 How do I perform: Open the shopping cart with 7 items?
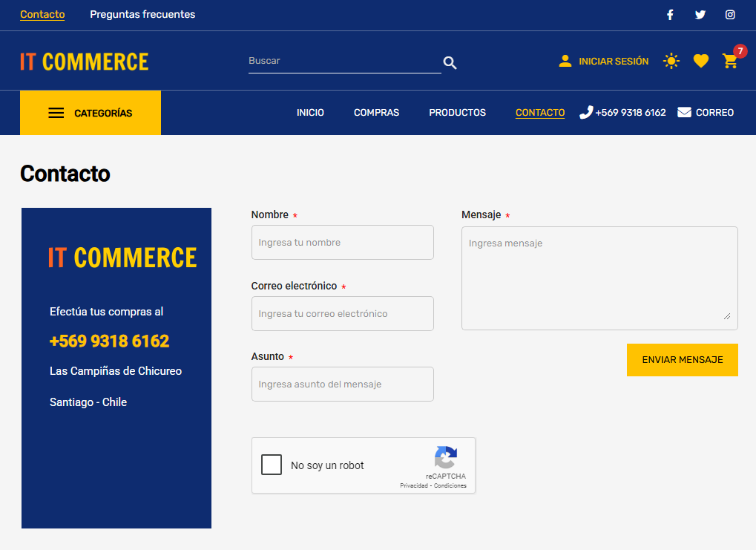[x=731, y=61]
